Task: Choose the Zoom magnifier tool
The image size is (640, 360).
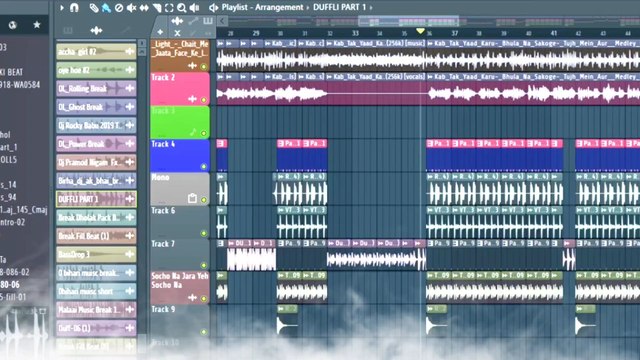Action: 182,8
